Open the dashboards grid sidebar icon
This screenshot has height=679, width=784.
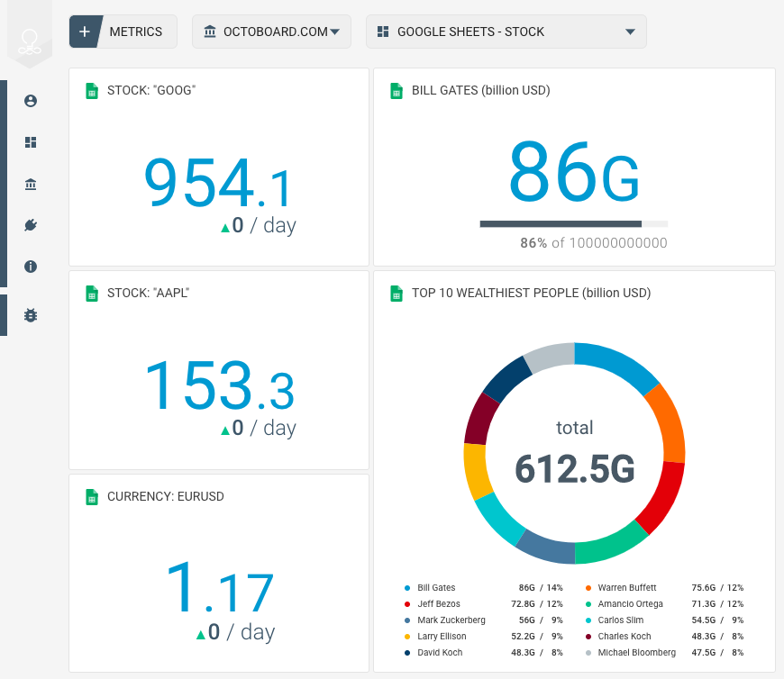31,142
